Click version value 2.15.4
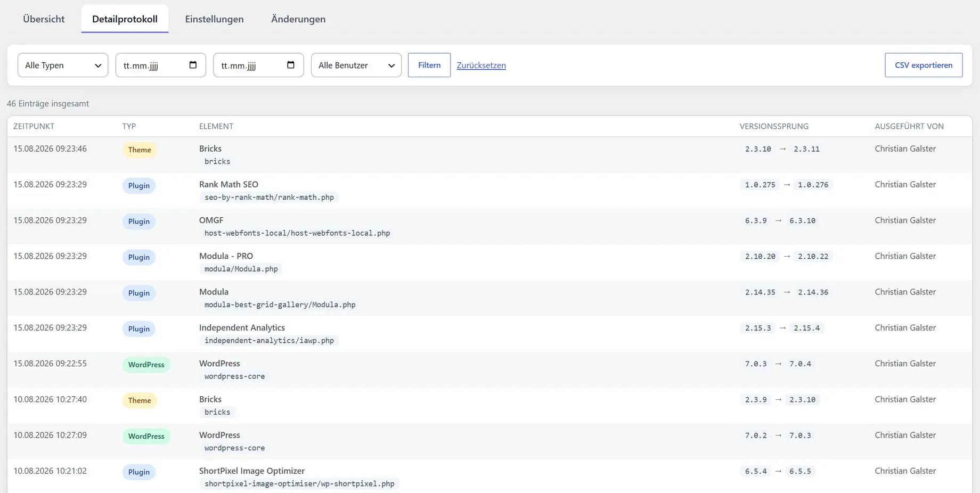Screen dimensions: 980x493 tap(806, 328)
